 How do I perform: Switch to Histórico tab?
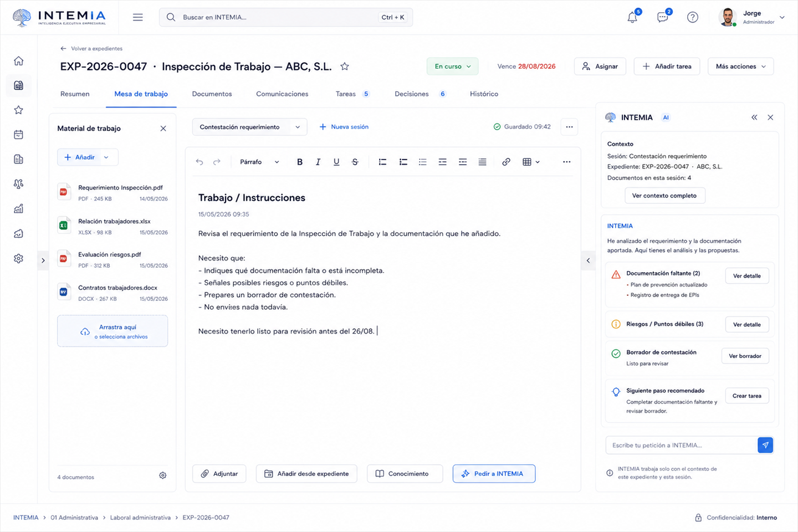pos(484,94)
